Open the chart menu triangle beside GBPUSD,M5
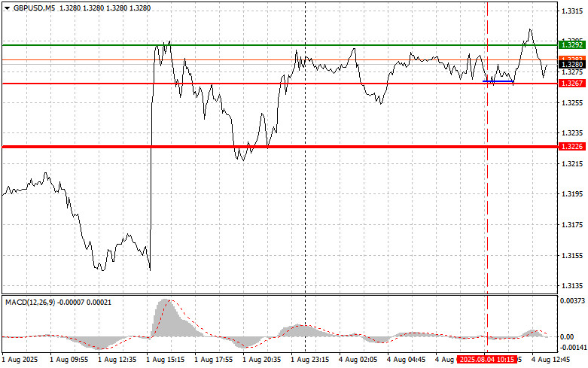This screenshot has height=368, width=588. 7,8
